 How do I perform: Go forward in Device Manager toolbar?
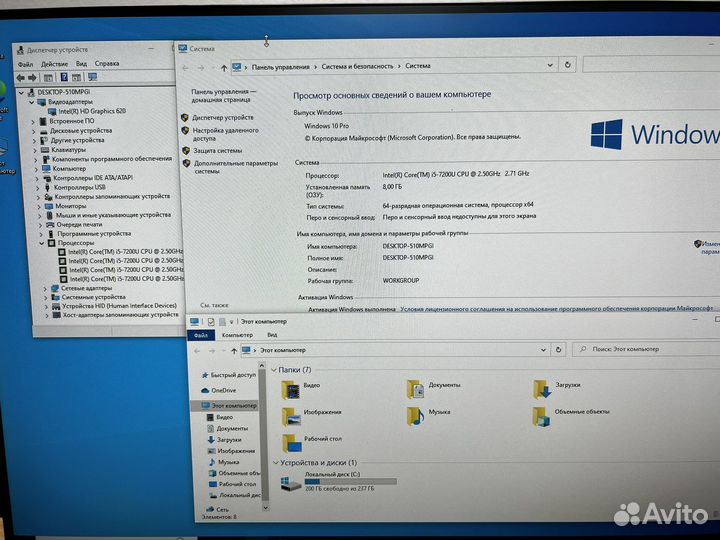[x=32, y=78]
